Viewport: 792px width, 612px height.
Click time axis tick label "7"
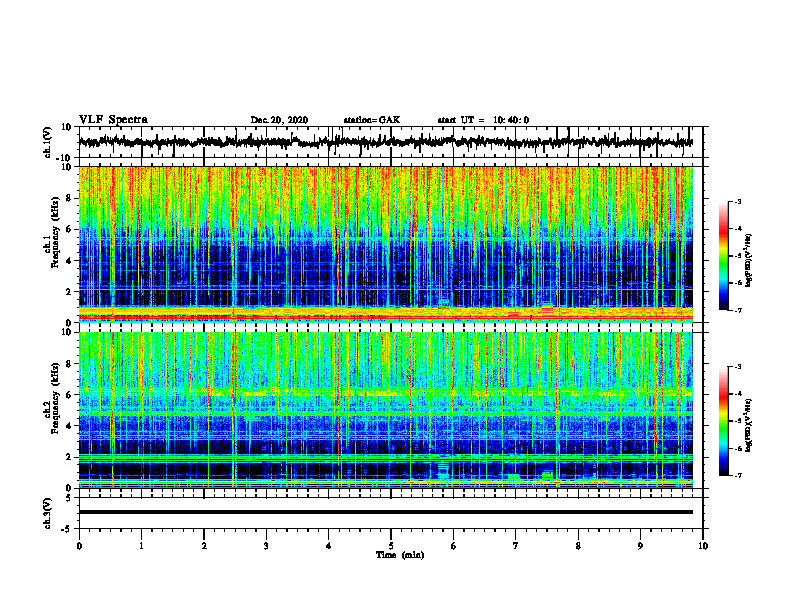(516, 546)
